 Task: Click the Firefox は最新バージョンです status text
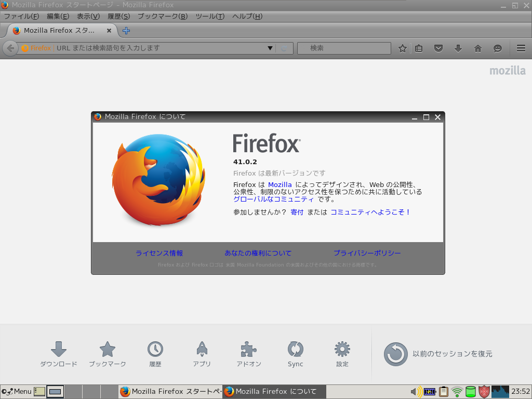pyautogui.click(x=279, y=173)
